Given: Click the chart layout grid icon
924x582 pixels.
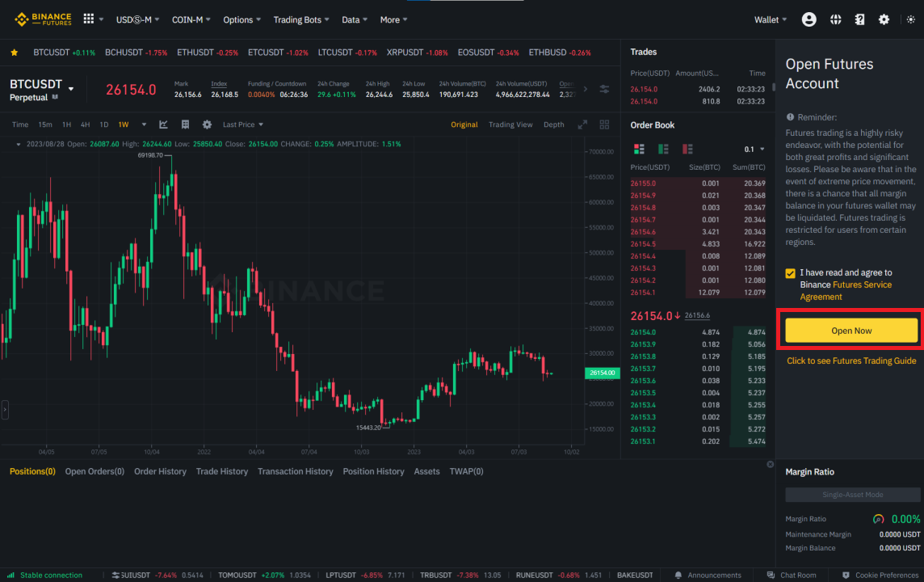Looking at the screenshot, I should [185, 124].
